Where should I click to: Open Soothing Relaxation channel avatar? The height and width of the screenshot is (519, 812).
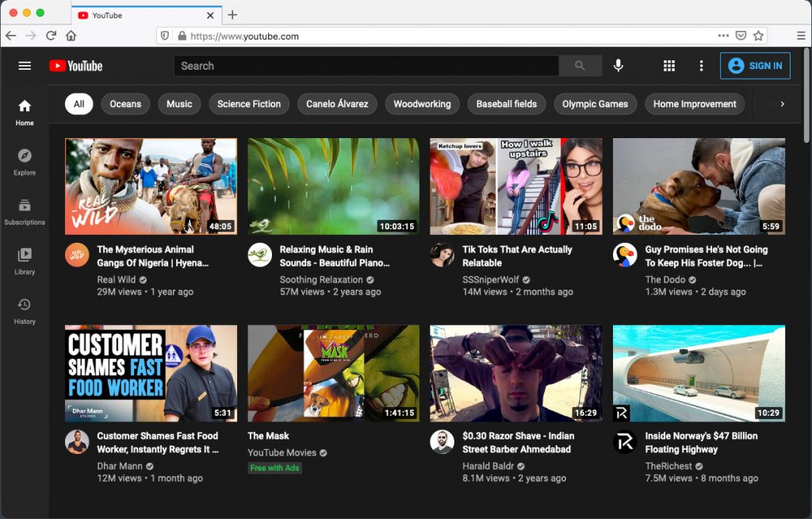259,255
